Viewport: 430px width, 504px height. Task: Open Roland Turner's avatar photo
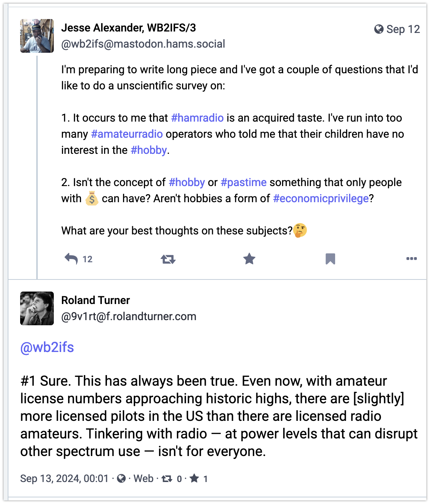point(37,308)
